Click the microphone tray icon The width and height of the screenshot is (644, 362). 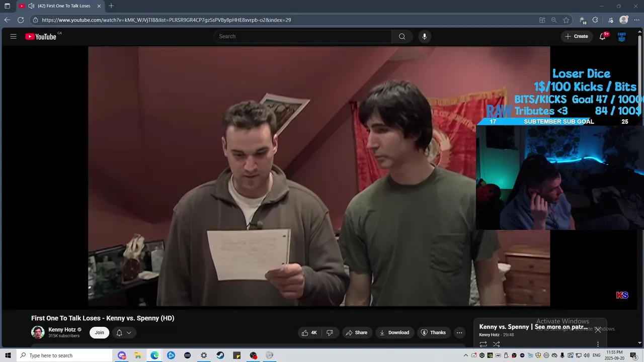coord(562,355)
